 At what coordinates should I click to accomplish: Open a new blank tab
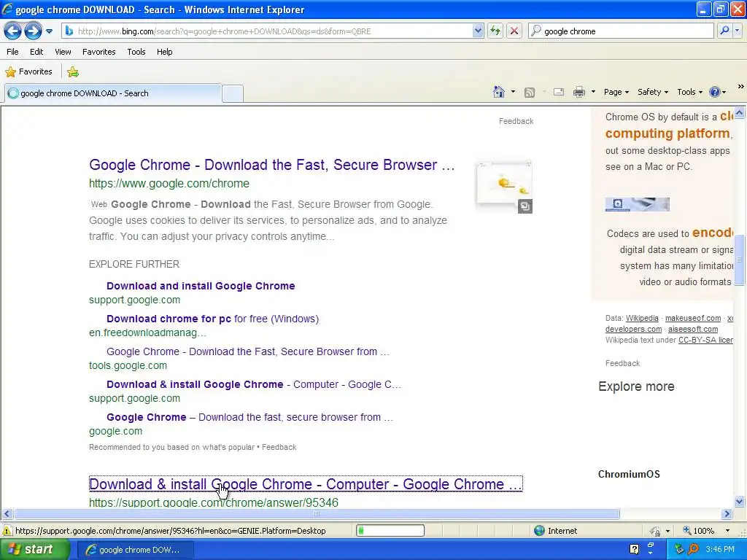coord(233,93)
